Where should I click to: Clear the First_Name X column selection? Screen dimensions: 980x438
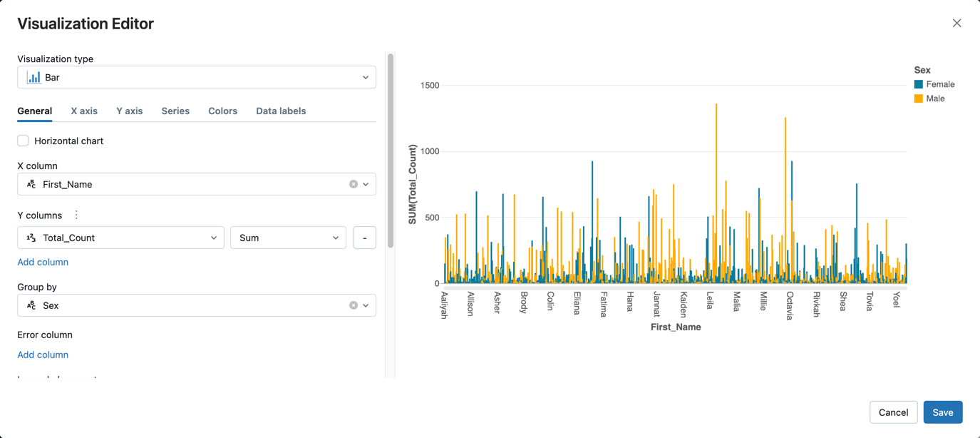tap(354, 184)
